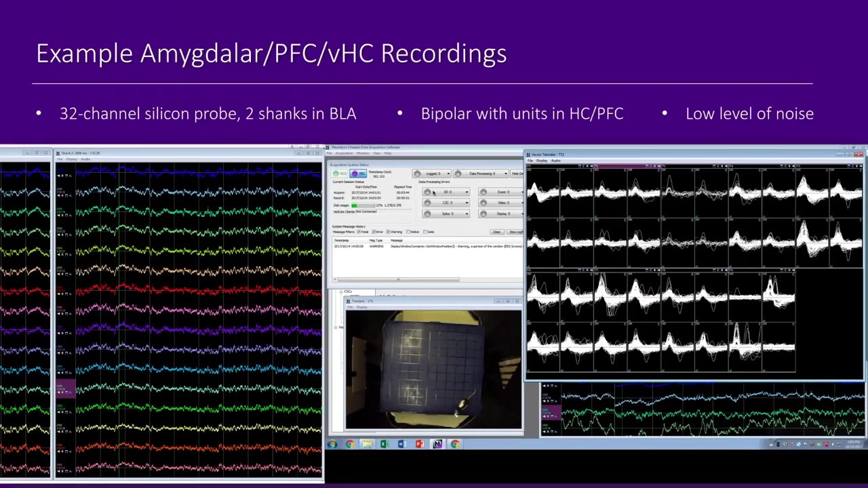
Task: Open Display menu in Shank 2 window
Action: (71, 159)
